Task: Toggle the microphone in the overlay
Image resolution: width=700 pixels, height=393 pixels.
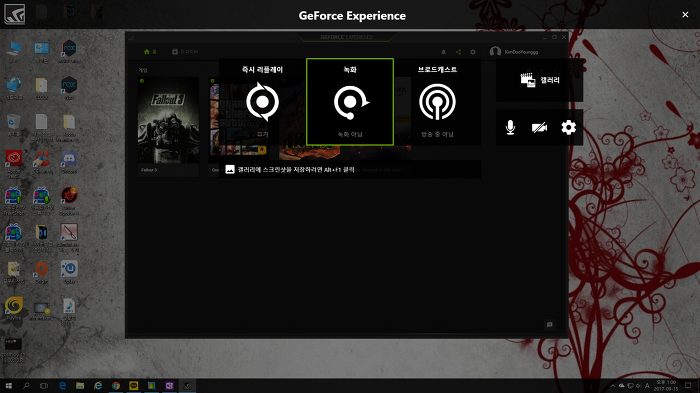Action: 510,128
